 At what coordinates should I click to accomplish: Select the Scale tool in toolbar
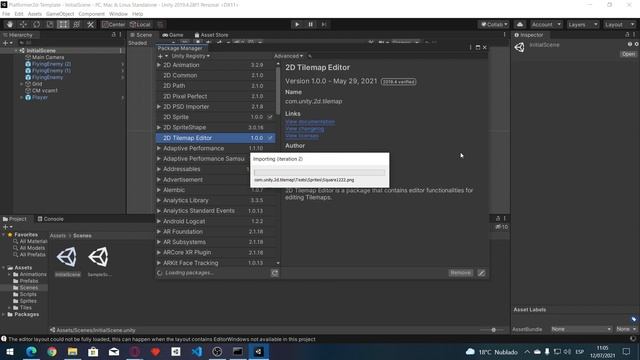(x=50, y=24)
